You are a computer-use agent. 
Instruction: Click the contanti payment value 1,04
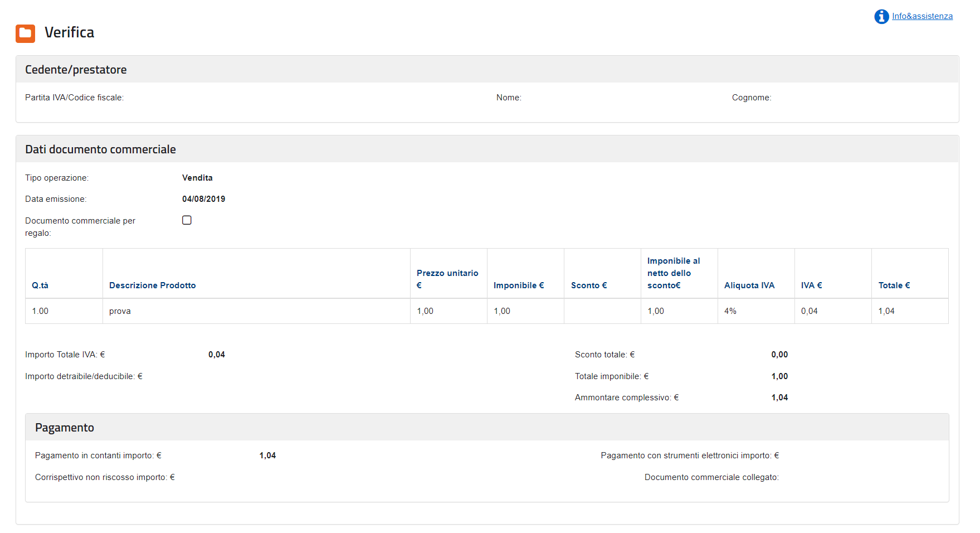pyautogui.click(x=267, y=456)
